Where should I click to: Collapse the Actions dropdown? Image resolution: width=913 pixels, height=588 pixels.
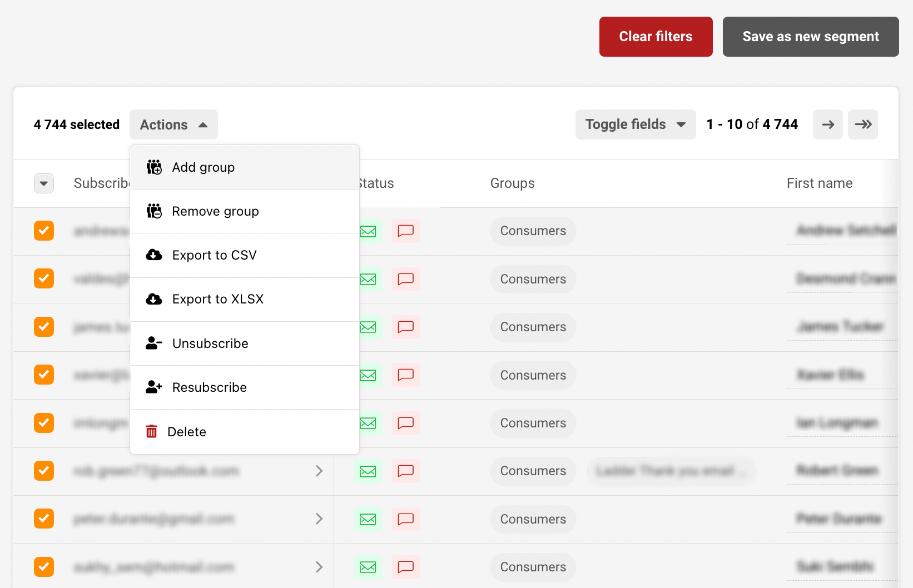173,124
